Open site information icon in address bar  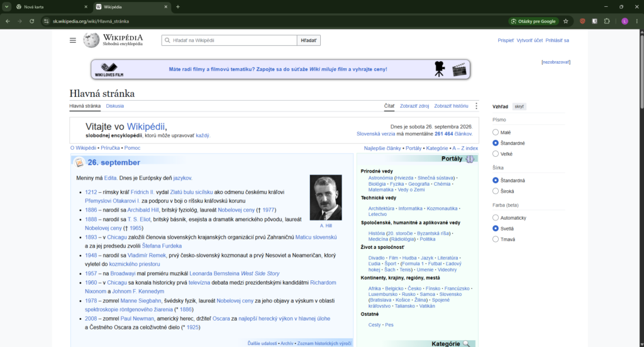tap(46, 21)
